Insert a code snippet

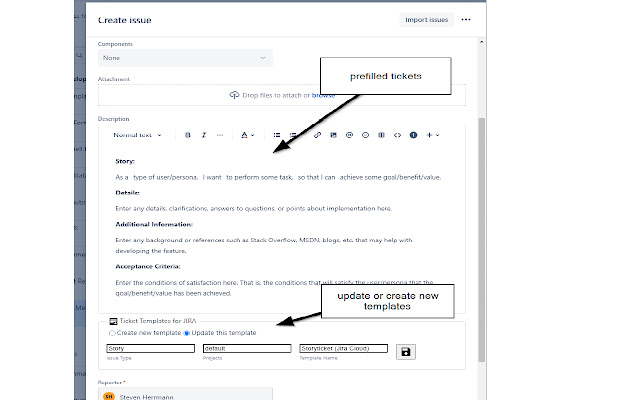(x=397, y=135)
